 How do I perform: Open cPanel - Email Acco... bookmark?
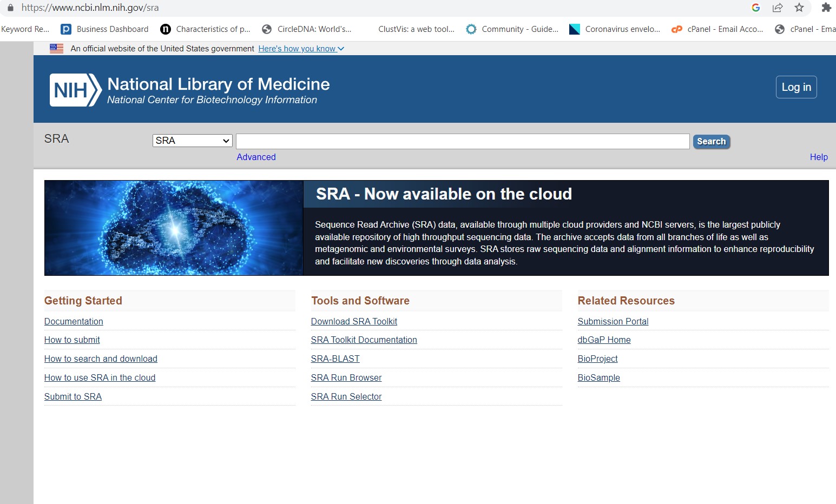click(717, 29)
